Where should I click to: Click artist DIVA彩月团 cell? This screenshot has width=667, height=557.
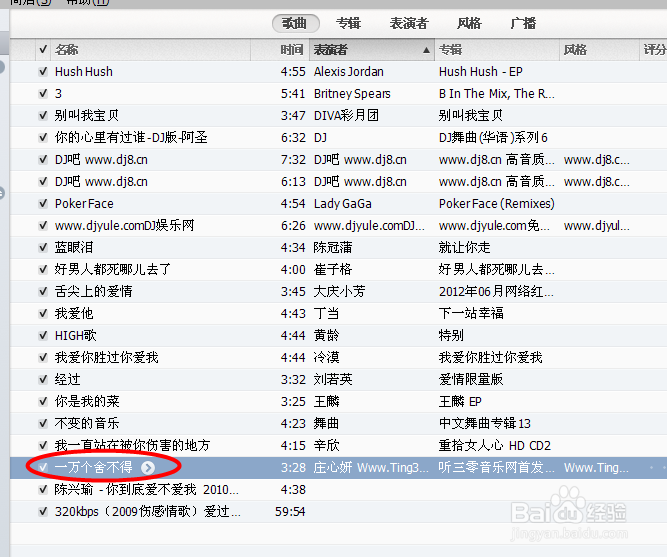[346, 115]
